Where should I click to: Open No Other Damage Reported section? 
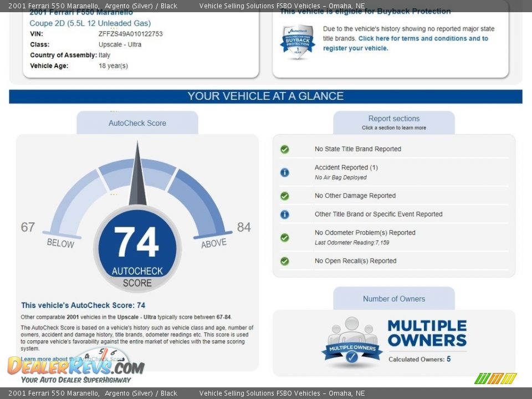[355, 196]
